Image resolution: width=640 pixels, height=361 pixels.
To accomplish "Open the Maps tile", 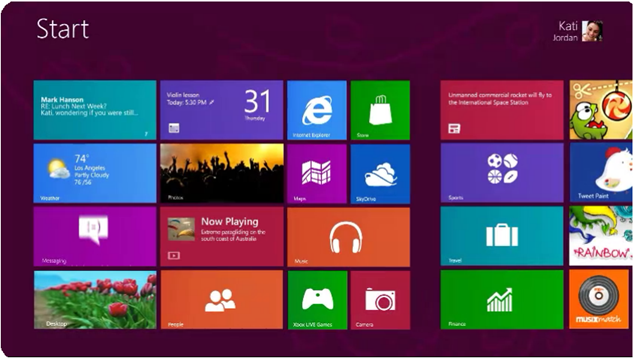I will [x=317, y=174].
